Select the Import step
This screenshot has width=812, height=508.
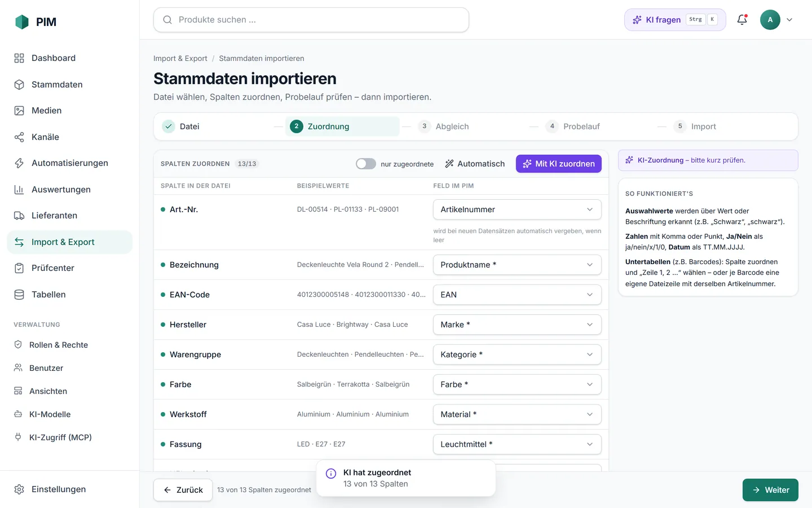[695, 126]
